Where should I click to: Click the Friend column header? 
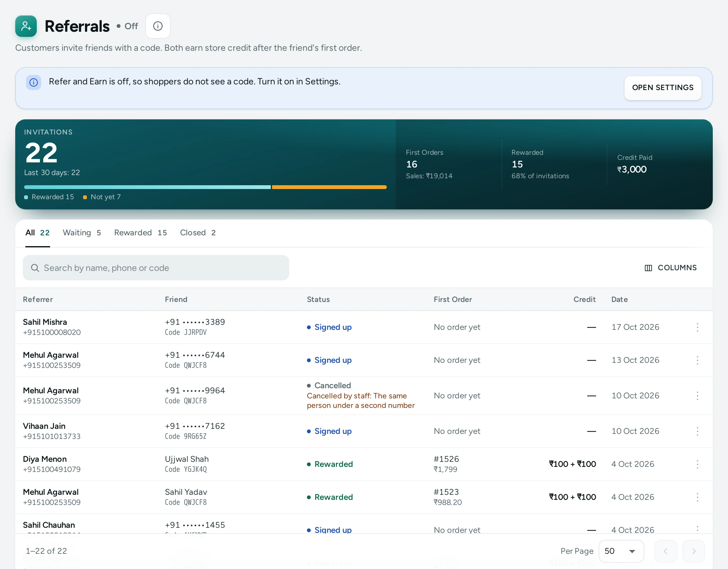pyautogui.click(x=176, y=299)
